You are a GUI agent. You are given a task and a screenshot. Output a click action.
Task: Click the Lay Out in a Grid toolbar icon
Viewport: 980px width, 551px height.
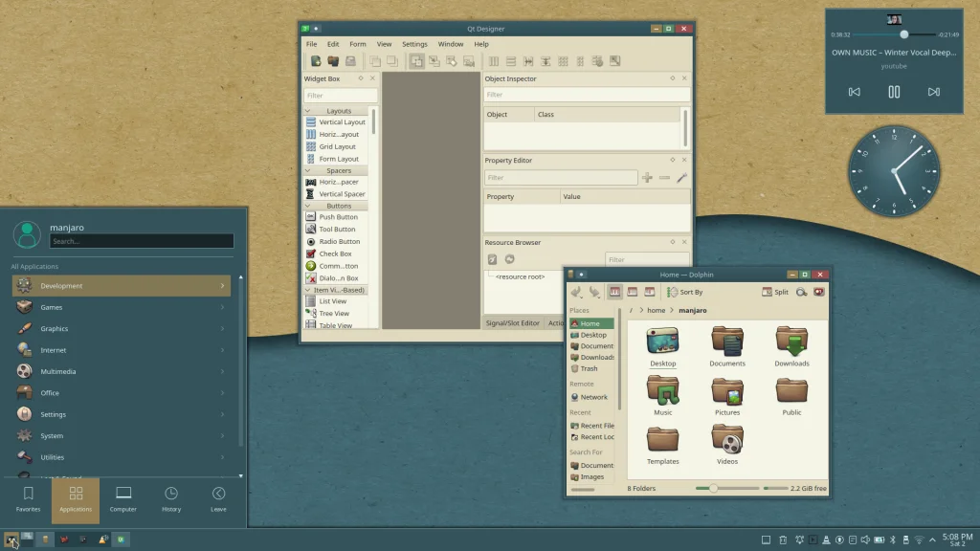coord(563,61)
